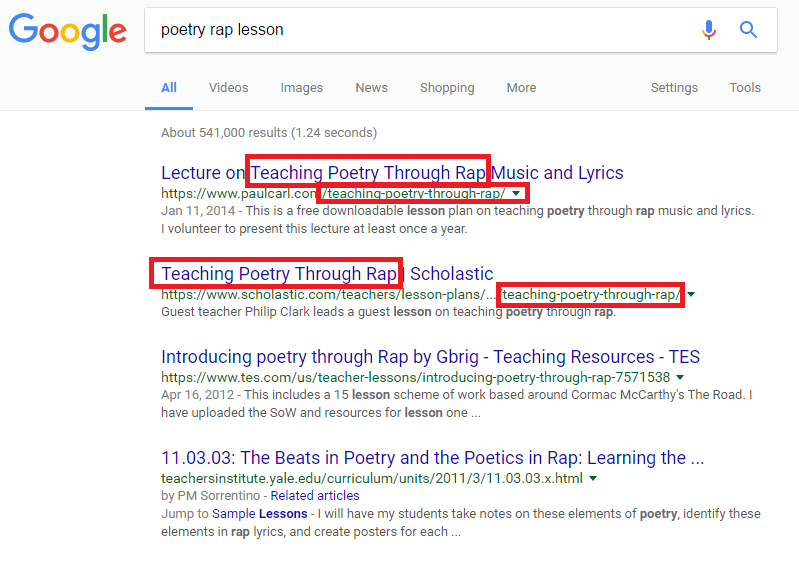The width and height of the screenshot is (799, 564).
Task: Switch to the Images tab
Action: 302,88
